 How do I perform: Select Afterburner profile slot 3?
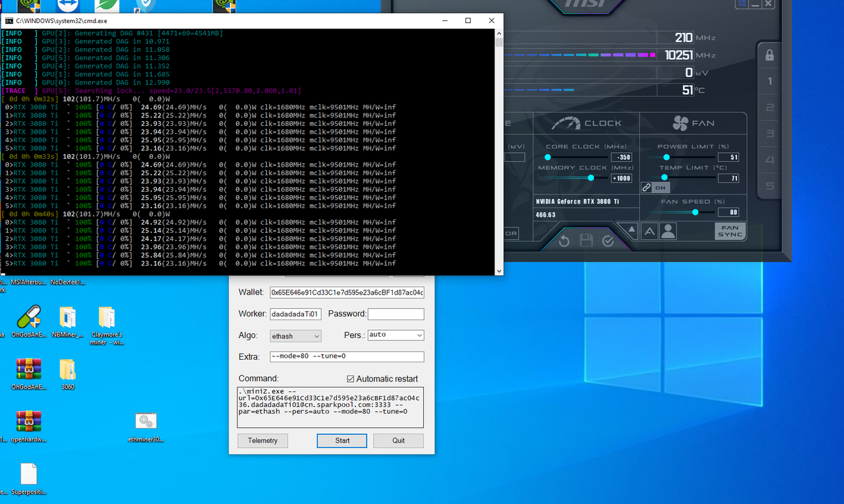(769, 134)
